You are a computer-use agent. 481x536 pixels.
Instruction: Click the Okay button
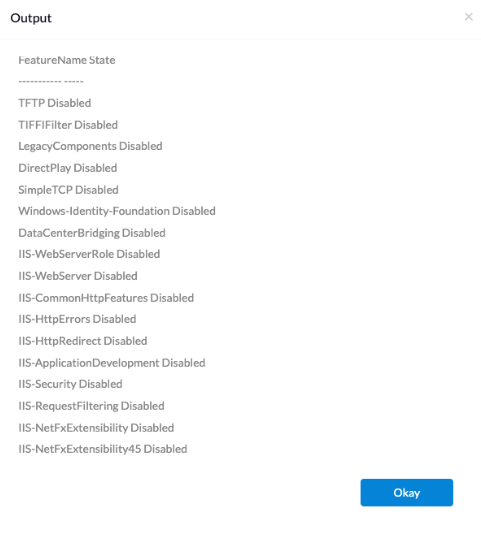tap(406, 493)
